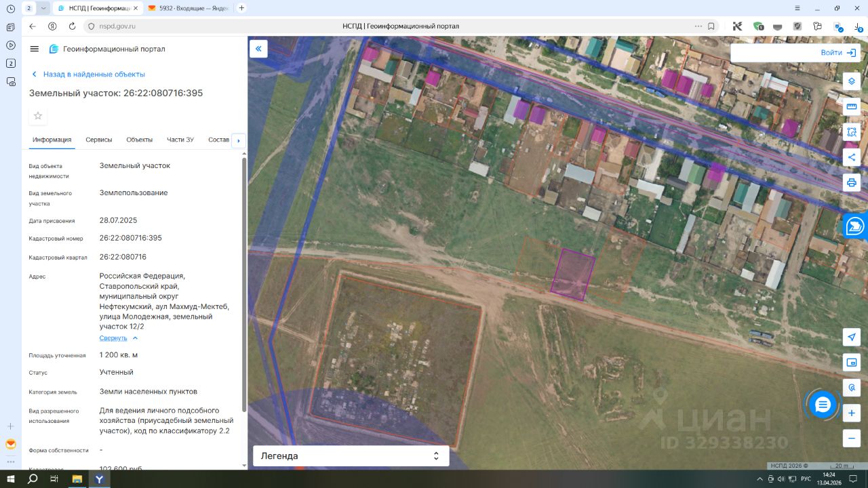This screenshot has height=488, width=868.
Task: Add parcel to favorites with star
Action: click(38, 116)
